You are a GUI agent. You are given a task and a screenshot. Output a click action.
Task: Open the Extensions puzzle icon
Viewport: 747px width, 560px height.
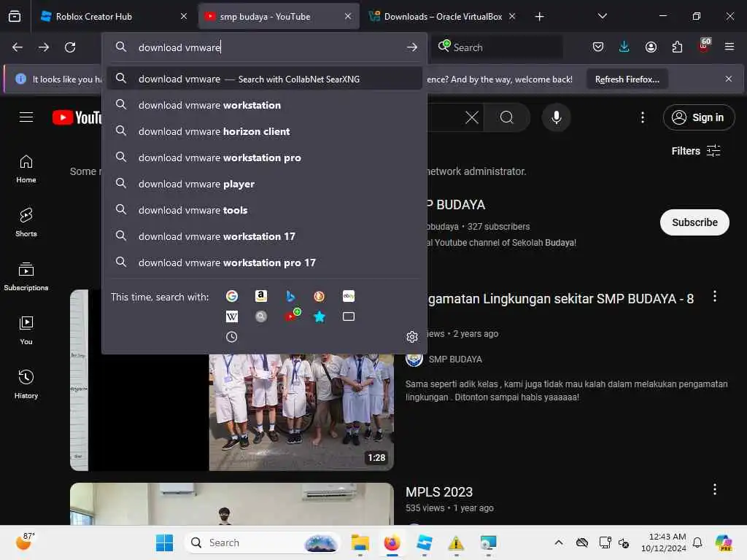[677, 47]
